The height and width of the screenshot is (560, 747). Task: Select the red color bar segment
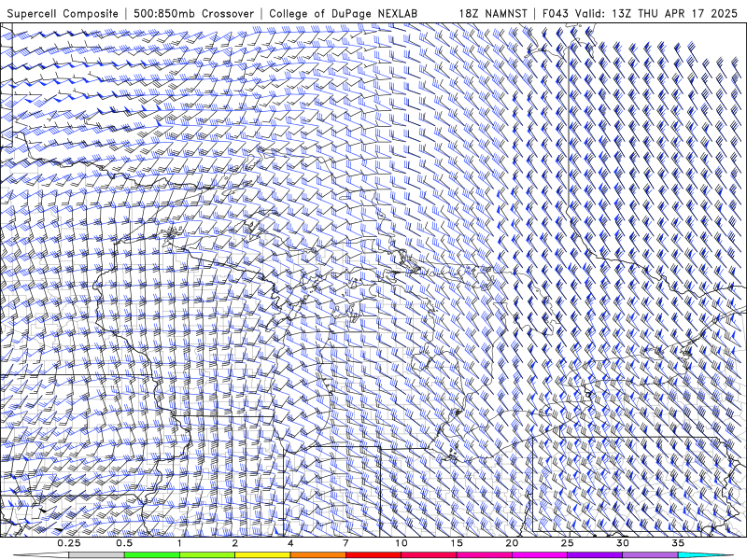[373, 555]
